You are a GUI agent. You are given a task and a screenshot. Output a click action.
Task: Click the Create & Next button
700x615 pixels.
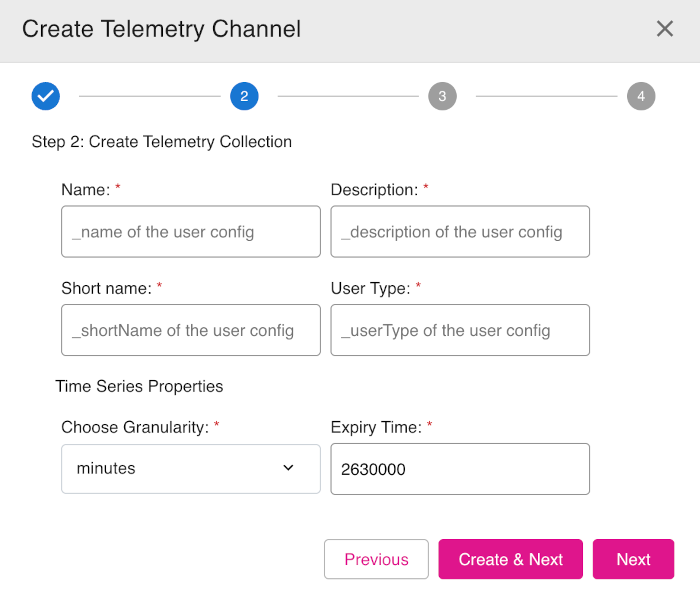click(x=510, y=559)
